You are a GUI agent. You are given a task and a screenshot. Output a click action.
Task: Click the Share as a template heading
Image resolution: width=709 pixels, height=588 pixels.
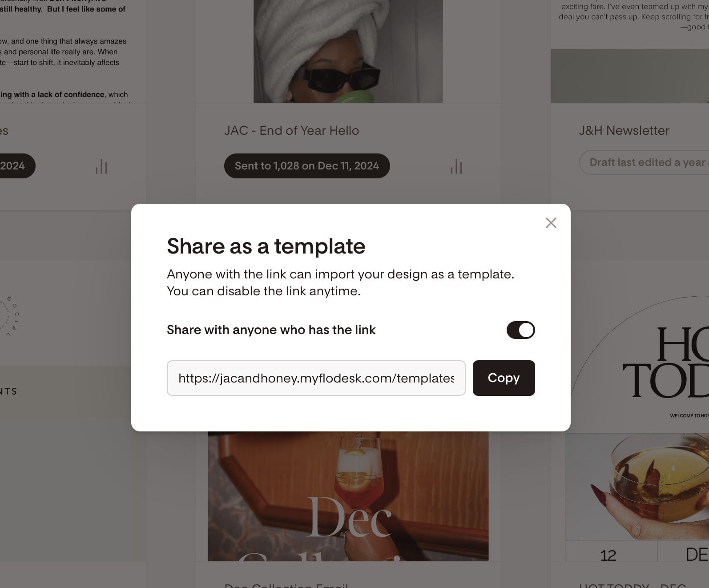point(266,246)
